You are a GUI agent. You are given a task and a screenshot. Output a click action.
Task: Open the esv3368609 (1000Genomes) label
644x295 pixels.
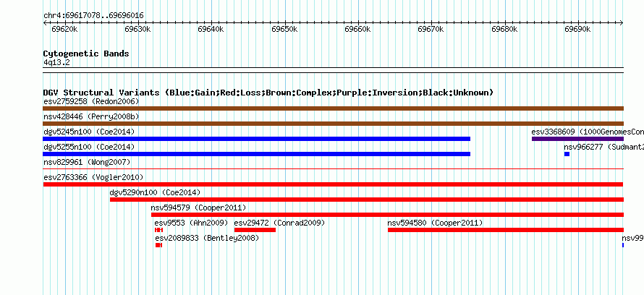pyautogui.click(x=588, y=132)
